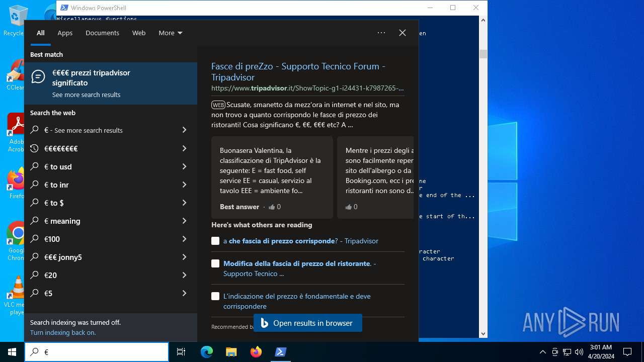The height and width of the screenshot is (362, 644).
Task: Click search history icon for €€€€€€€€
Action: (x=34, y=148)
